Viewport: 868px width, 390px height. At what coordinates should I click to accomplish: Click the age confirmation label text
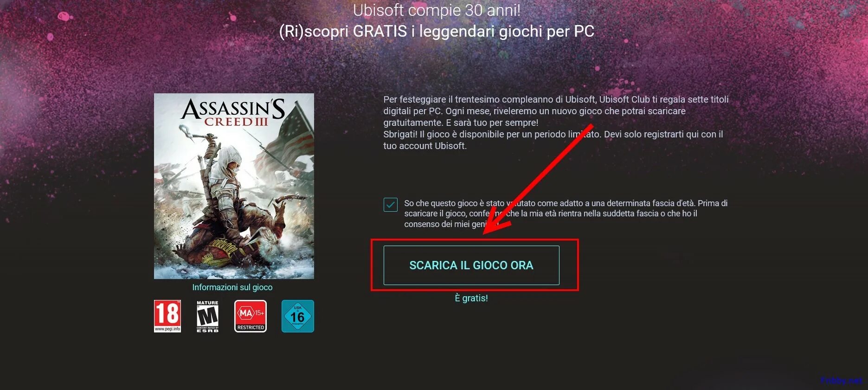pos(566,214)
